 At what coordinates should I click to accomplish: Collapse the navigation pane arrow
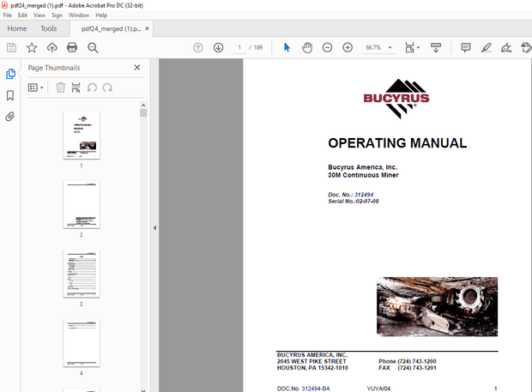pos(154,228)
